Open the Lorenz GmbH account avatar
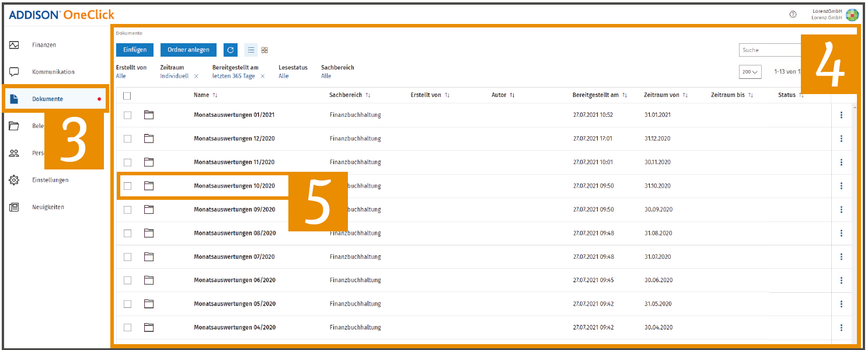Image resolution: width=868 pixels, height=350 pixels. click(x=852, y=15)
